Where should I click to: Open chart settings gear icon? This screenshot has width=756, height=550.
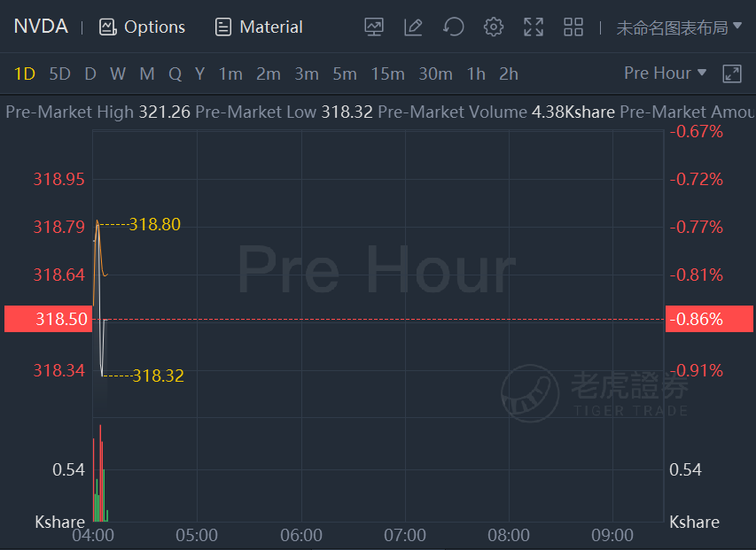[x=494, y=27]
